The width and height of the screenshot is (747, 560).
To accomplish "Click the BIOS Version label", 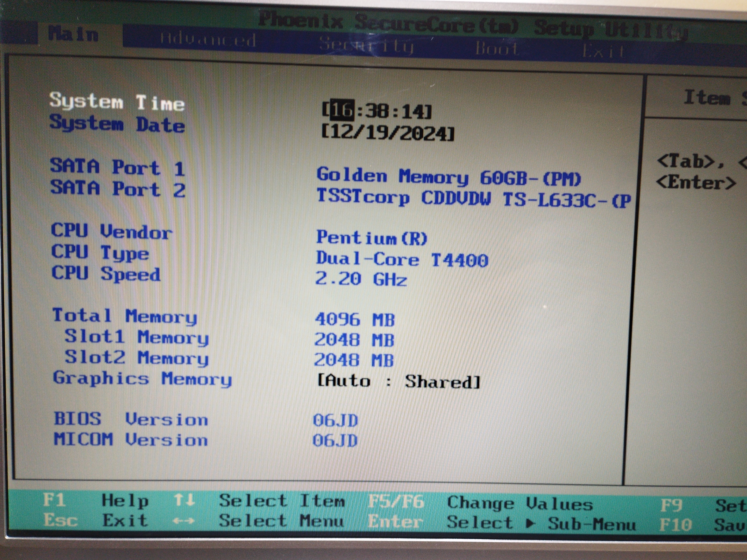I will [131, 420].
